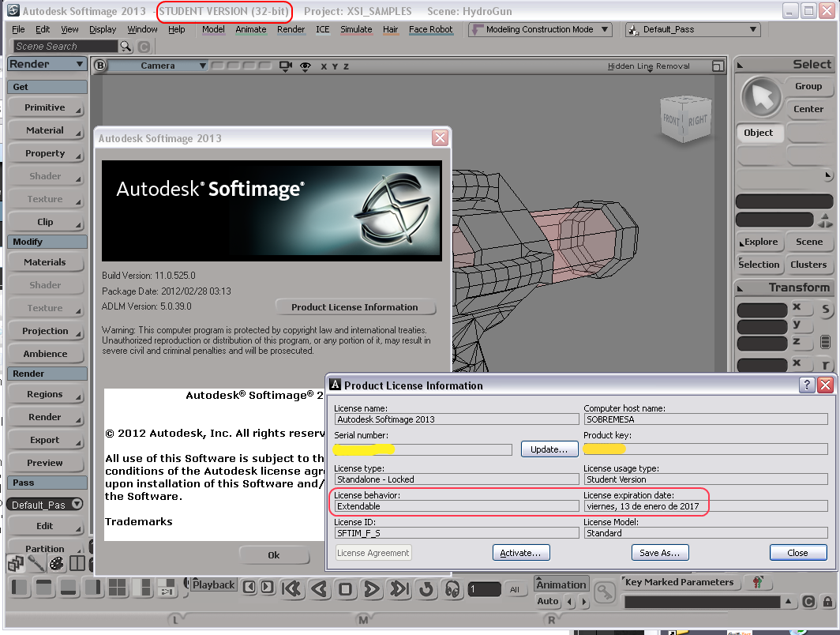The height and width of the screenshot is (635, 840).
Task: Show left panel layout toggle
Action: tap(19, 588)
